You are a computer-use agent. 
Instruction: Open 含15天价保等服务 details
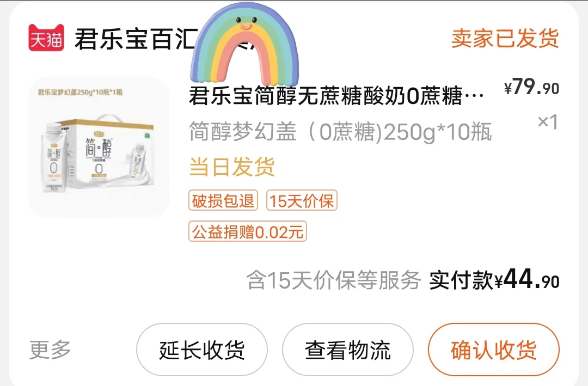click(x=333, y=280)
